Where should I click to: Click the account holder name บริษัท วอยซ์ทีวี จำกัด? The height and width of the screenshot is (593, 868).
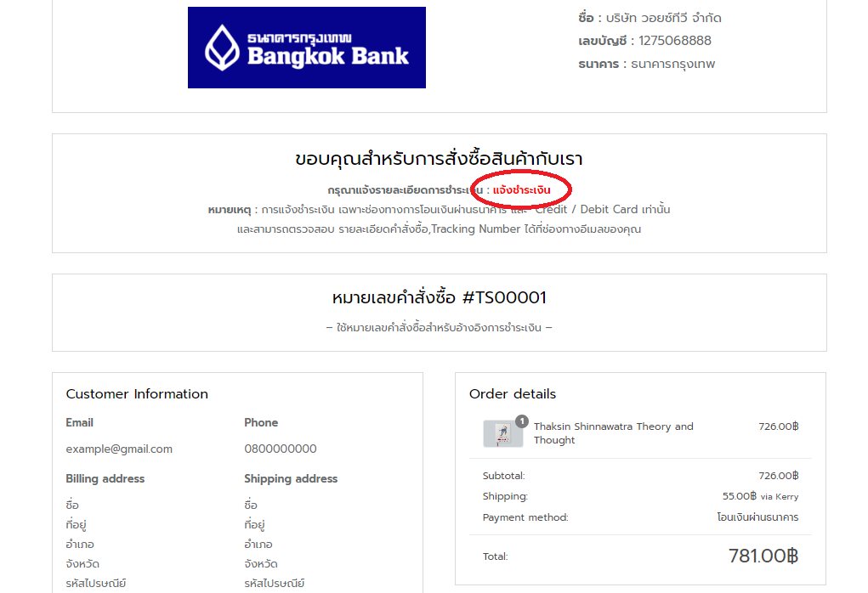coord(663,18)
